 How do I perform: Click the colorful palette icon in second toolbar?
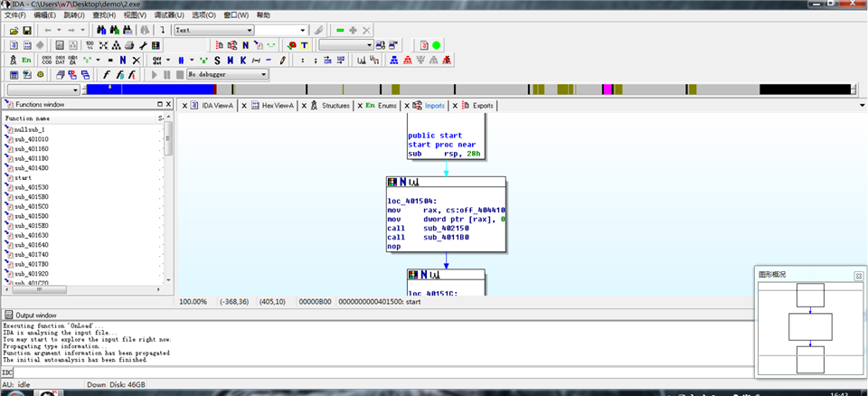click(x=156, y=45)
